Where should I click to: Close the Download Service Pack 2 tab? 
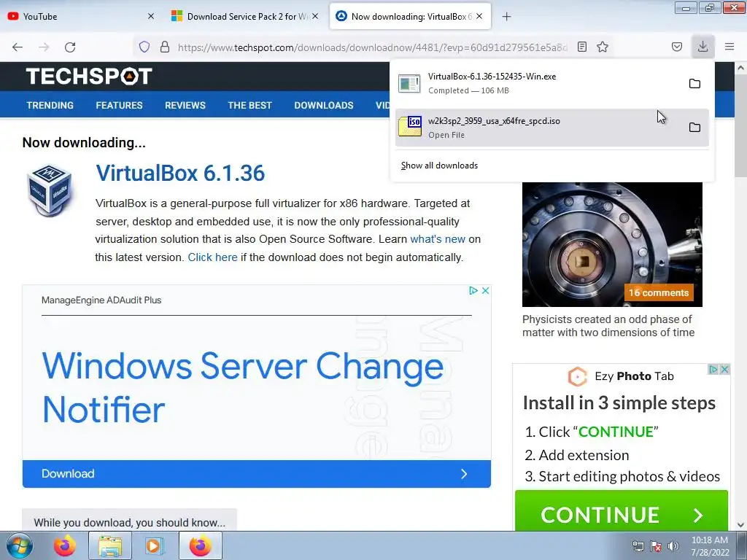pyautogui.click(x=315, y=16)
